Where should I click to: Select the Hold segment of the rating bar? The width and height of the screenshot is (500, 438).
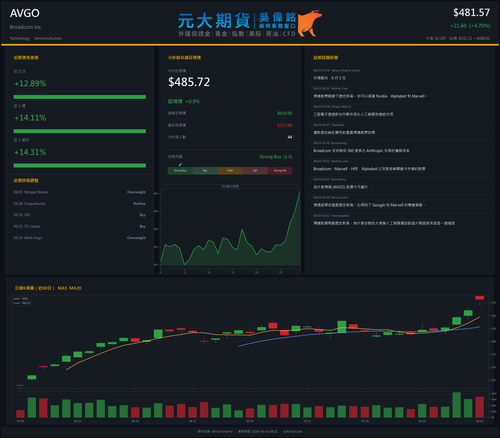(x=230, y=171)
